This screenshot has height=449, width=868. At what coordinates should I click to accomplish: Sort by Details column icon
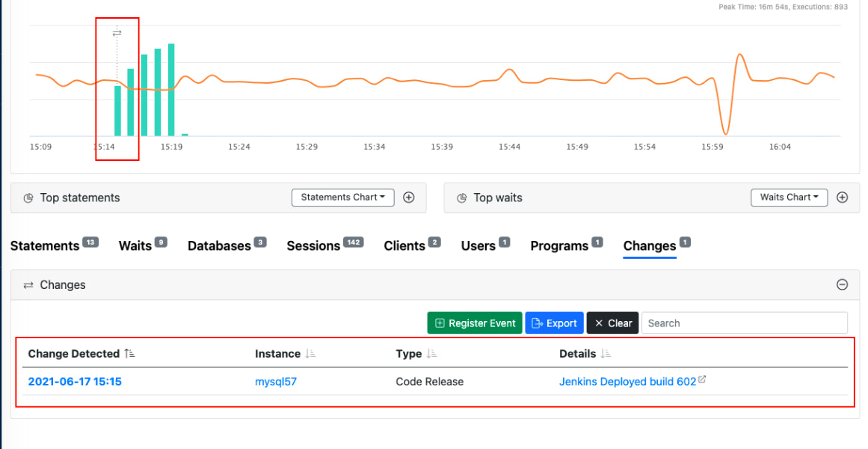pos(606,354)
